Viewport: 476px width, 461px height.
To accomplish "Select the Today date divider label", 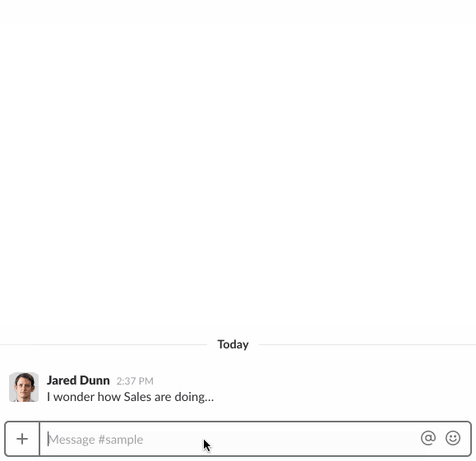I will tap(233, 344).
